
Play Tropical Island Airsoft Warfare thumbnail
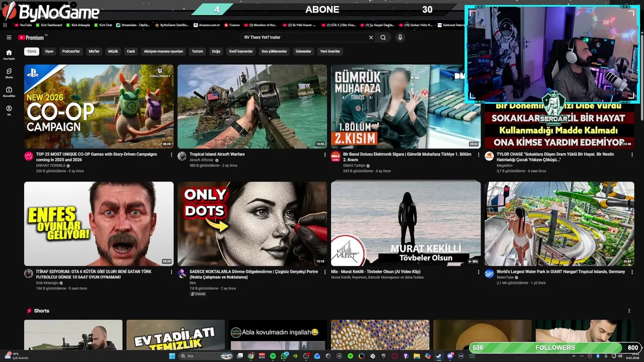coord(252,107)
